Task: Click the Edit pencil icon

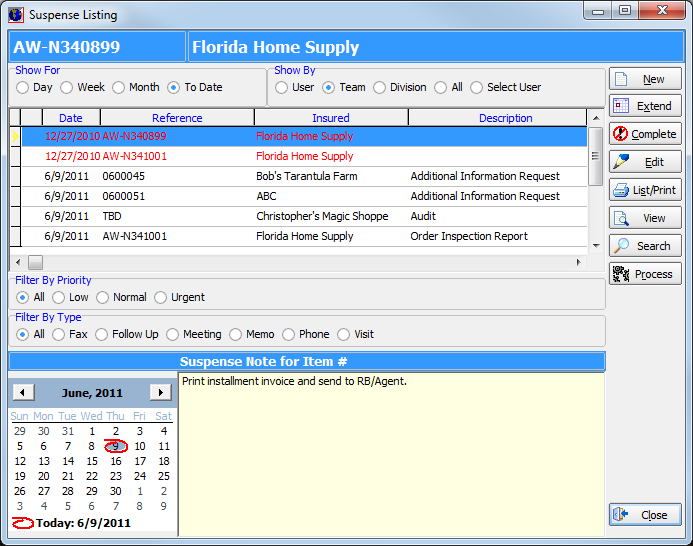Action: [621, 162]
